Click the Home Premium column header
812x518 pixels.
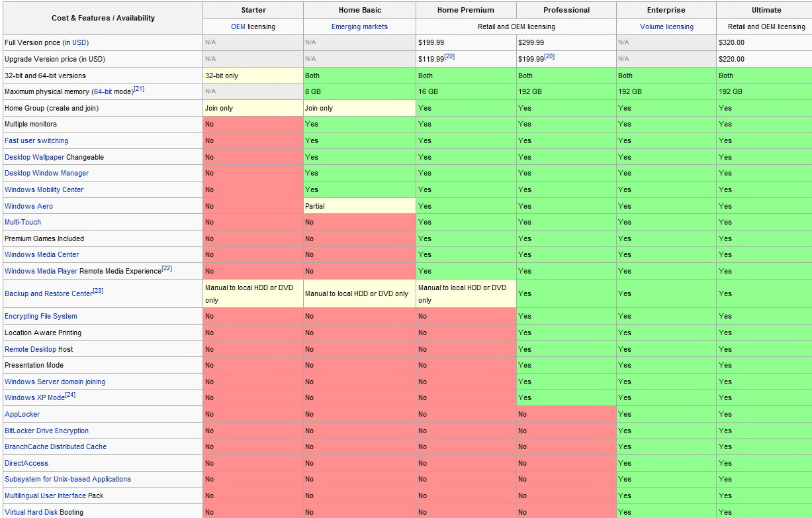[x=465, y=10]
